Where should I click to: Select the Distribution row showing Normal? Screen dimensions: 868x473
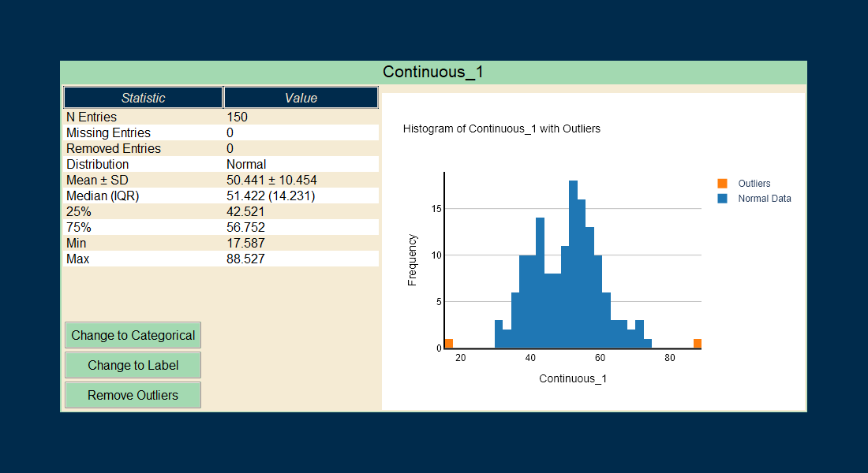(x=220, y=164)
